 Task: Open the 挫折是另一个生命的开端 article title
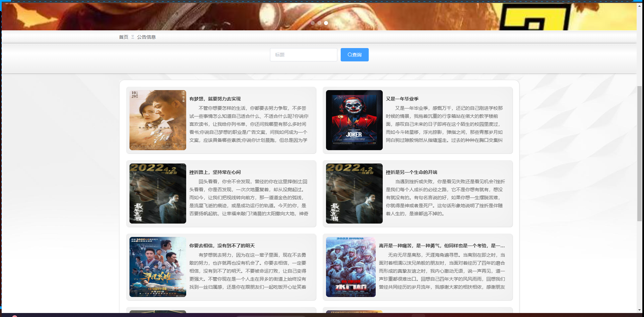[x=411, y=172]
